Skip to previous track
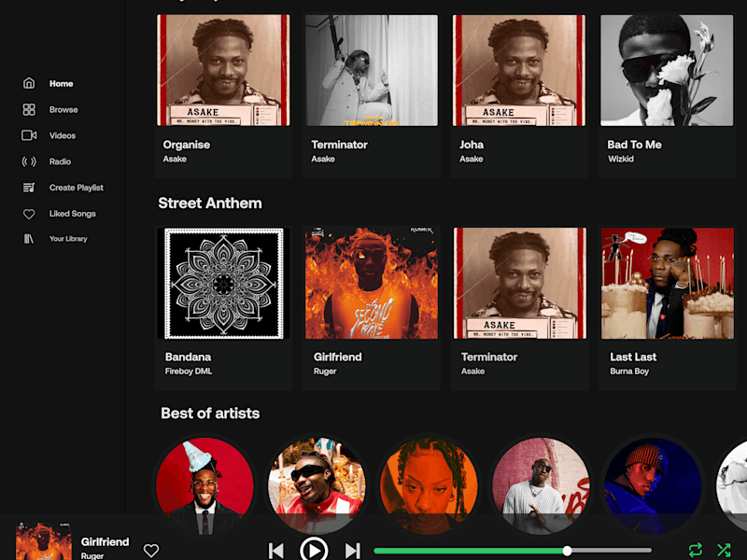747x560 pixels. [276, 551]
